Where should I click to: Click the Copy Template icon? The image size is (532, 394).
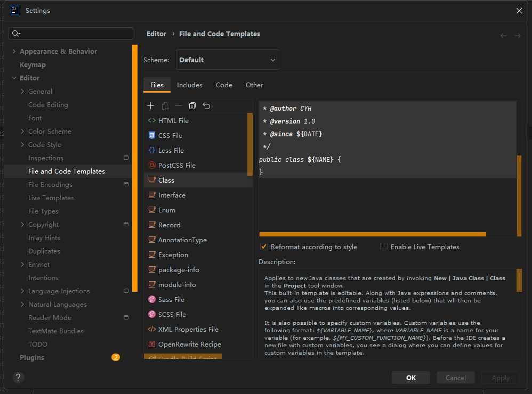tap(192, 106)
